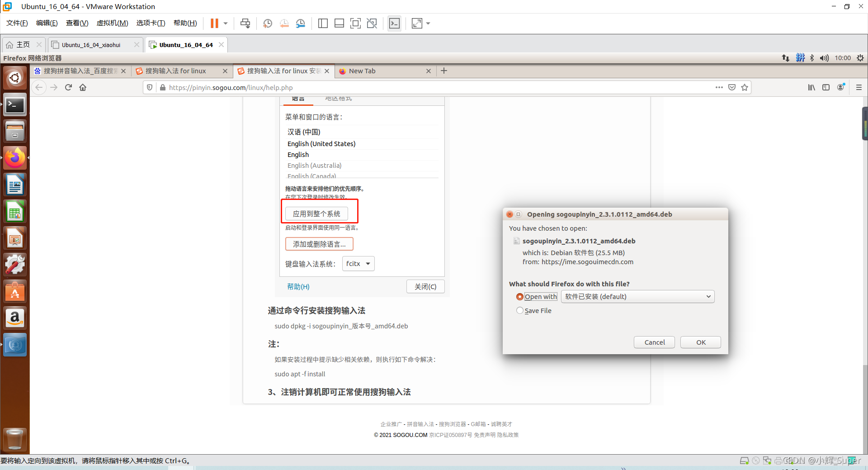Bookmark this page with the star
Screen dimensions: 868x470
coord(745,87)
